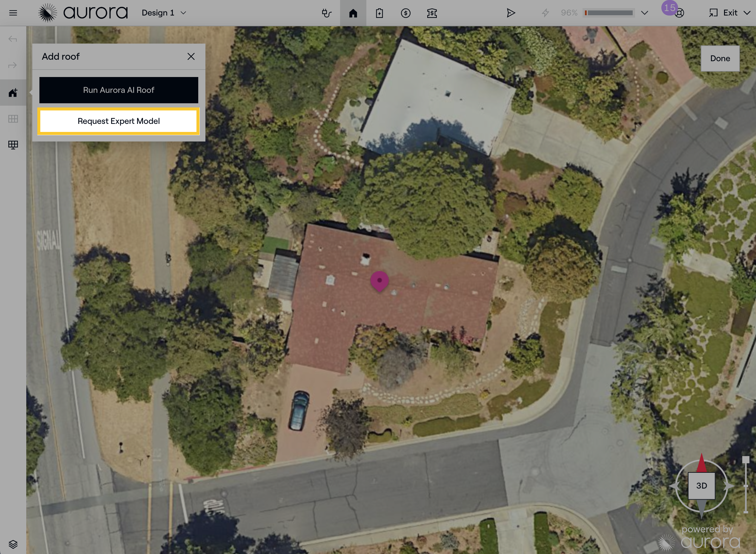Switch to site design home tab
This screenshot has width=756, height=554.
(353, 13)
